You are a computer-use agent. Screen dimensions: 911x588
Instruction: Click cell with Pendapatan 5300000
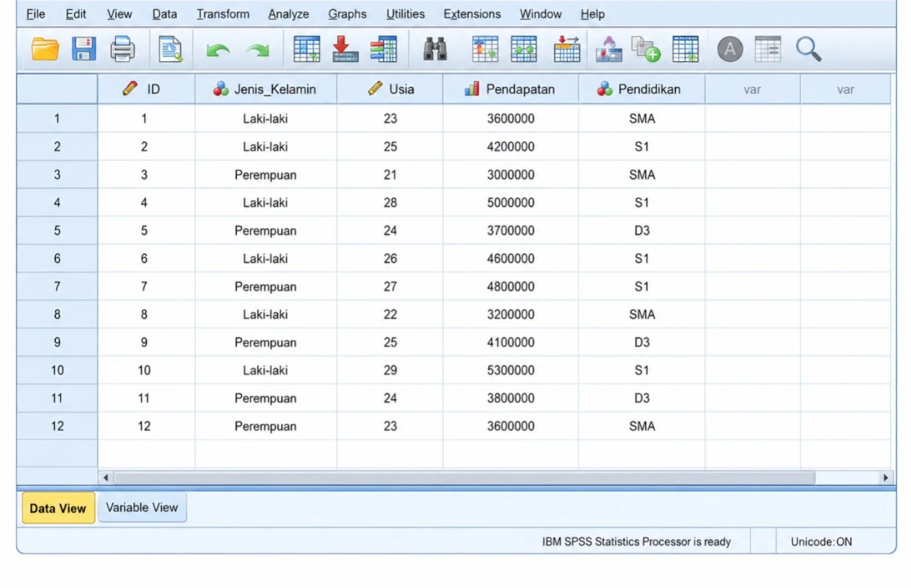tap(511, 370)
